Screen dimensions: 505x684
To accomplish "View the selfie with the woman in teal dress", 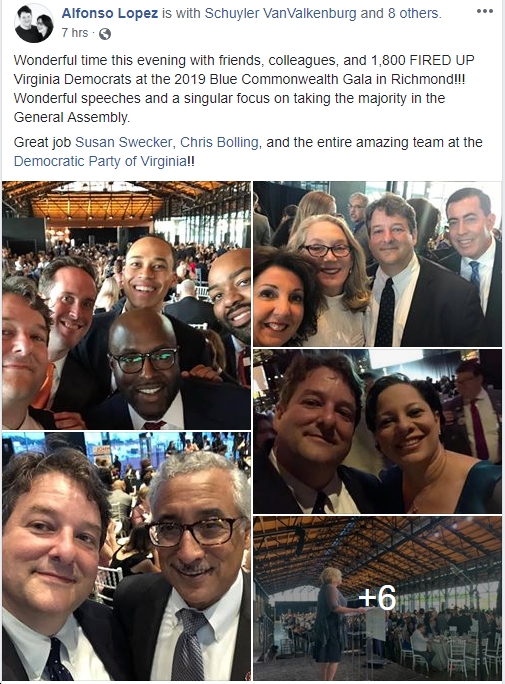I will (x=378, y=431).
